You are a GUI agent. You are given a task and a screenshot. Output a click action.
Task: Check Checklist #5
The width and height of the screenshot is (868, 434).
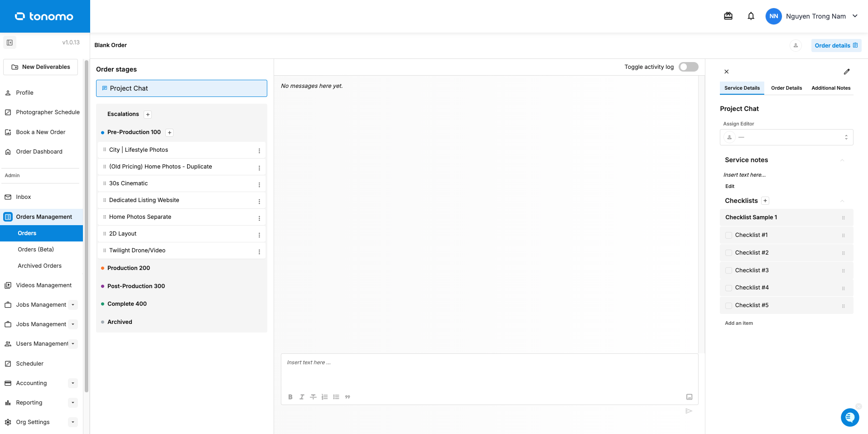tap(728, 305)
